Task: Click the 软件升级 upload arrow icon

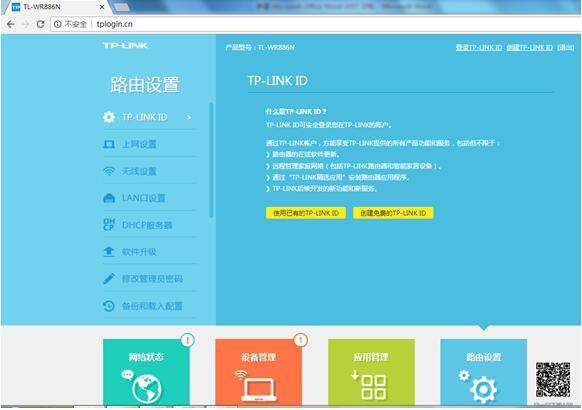Action: click(x=109, y=252)
